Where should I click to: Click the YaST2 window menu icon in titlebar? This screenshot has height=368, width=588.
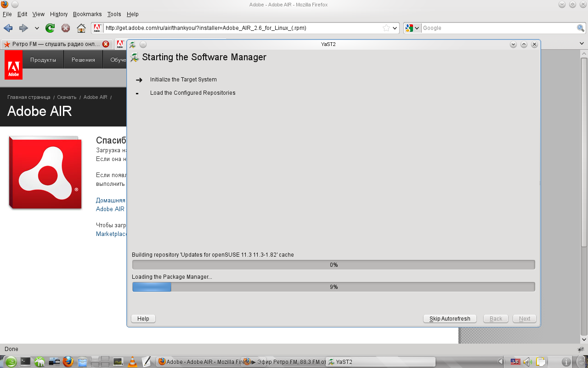(x=133, y=45)
